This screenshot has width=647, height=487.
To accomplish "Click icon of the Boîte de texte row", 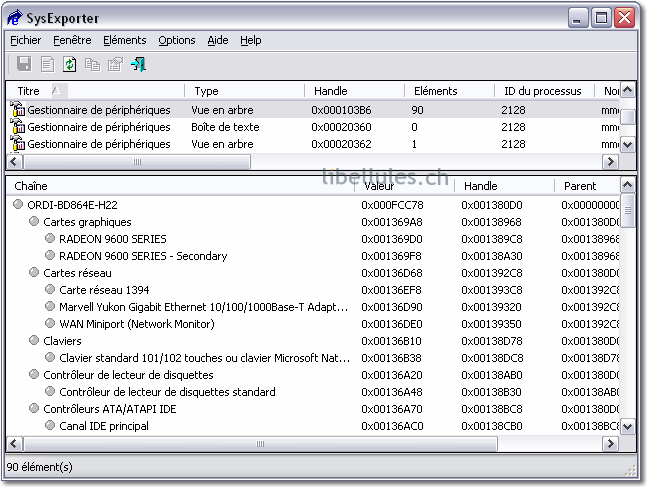I will click(17, 126).
